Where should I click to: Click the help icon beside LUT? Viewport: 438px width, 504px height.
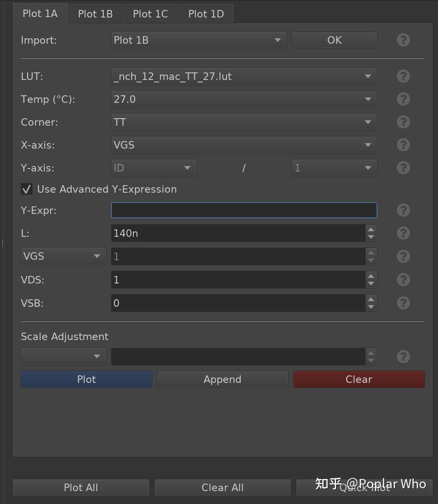403,76
